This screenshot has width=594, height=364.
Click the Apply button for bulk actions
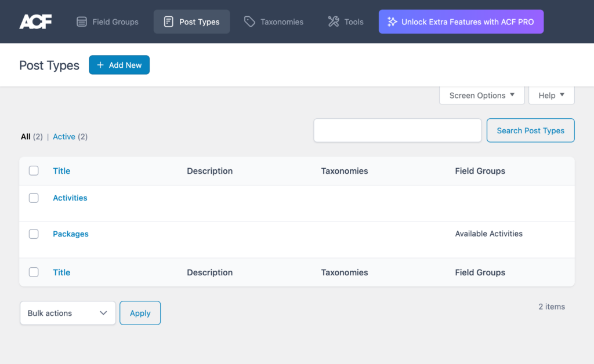(x=140, y=312)
